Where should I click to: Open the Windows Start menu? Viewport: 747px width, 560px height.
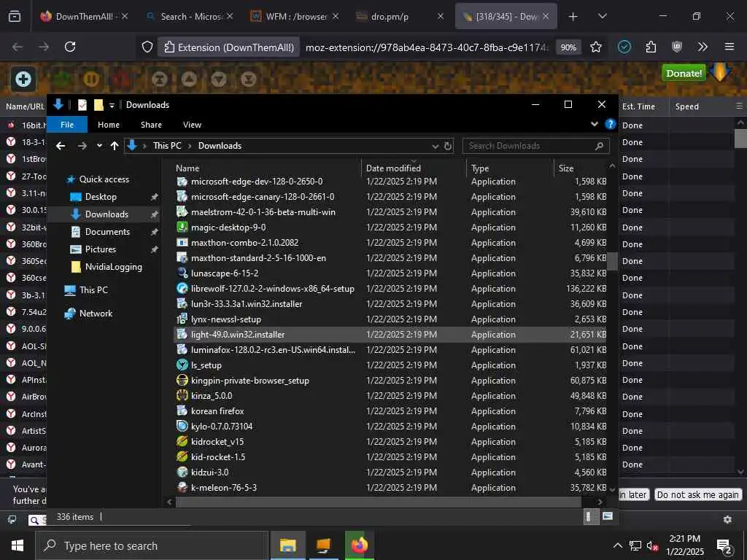(18, 545)
